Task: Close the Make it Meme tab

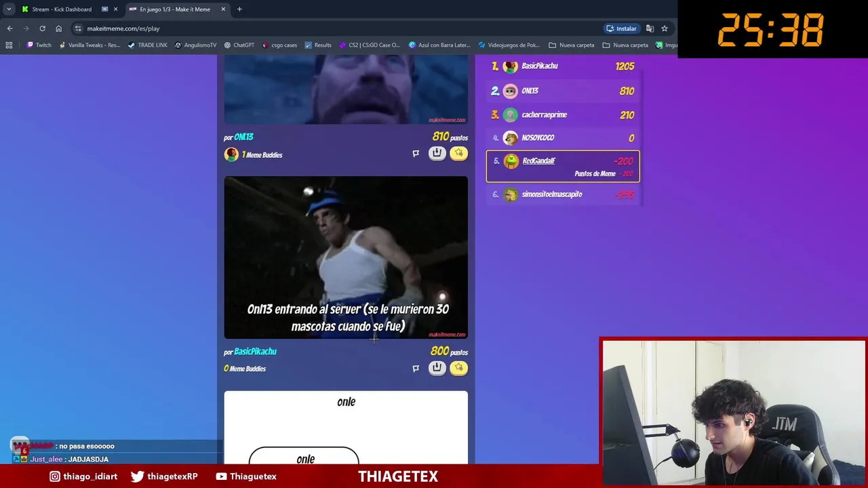Action: (223, 9)
